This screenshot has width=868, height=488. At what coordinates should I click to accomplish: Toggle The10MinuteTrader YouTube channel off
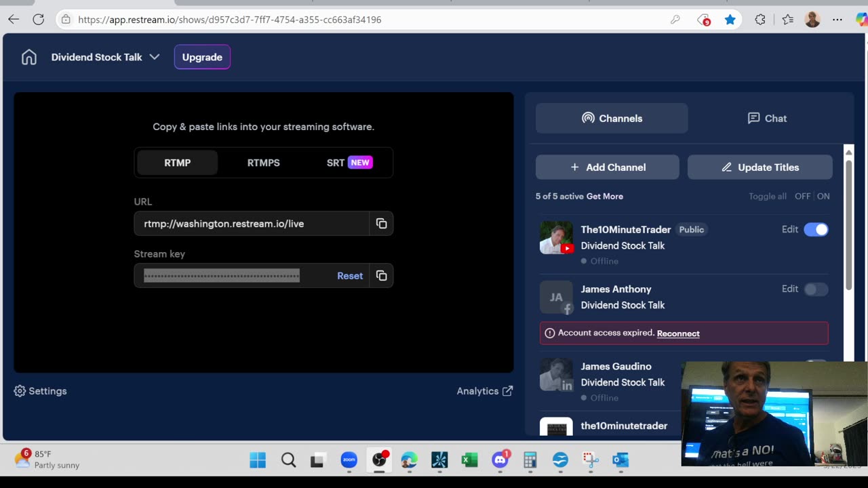(x=816, y=230)
